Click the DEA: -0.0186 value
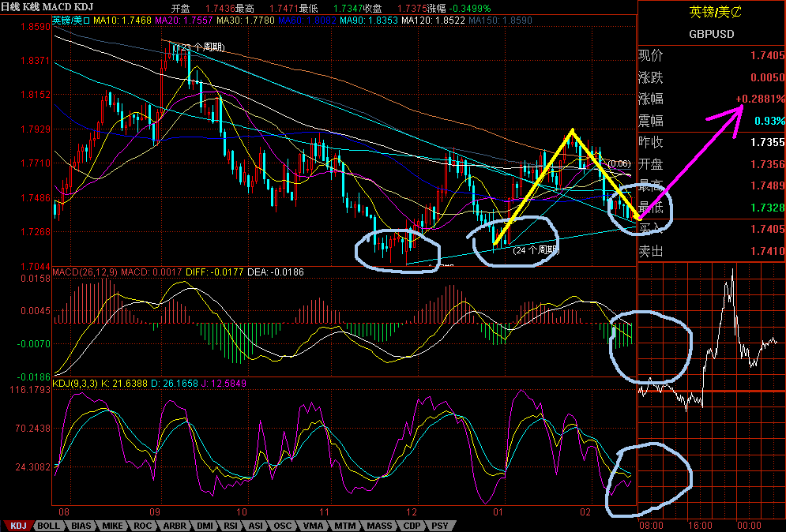The image size is (786, 532). click(276, 272)
